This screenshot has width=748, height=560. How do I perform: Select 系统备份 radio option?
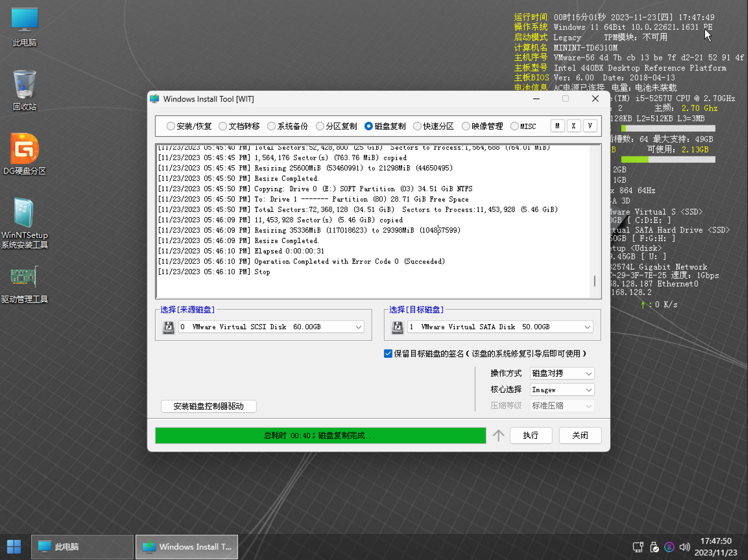pyautogui.click(x=288, y=126)
